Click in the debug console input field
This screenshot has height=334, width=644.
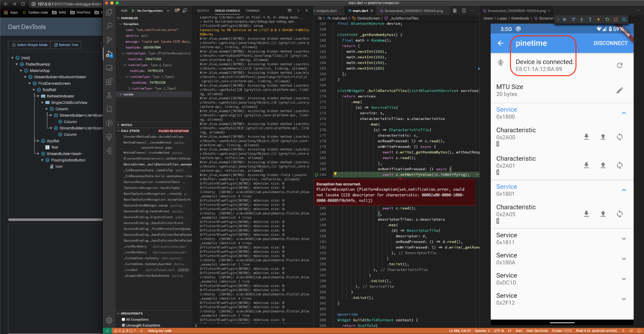coord(254,326)
